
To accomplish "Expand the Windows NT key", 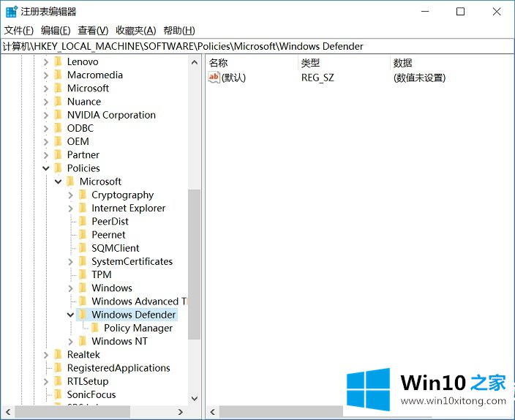I will pos(71,342).
